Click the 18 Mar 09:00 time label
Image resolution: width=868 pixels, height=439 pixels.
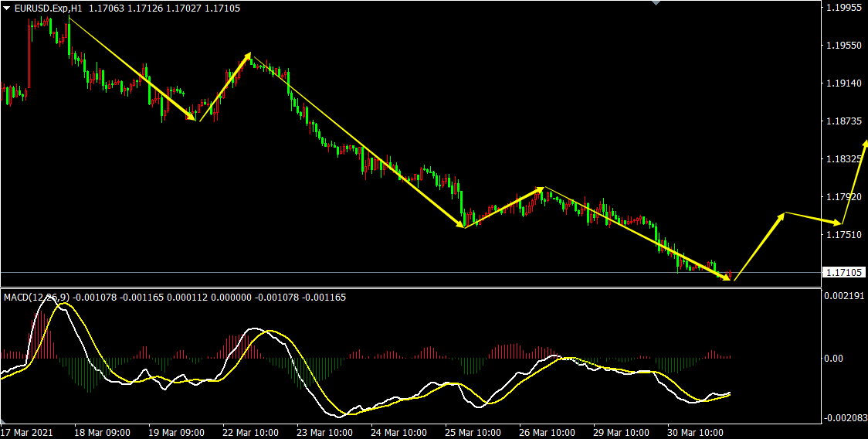tap(103, 432)
